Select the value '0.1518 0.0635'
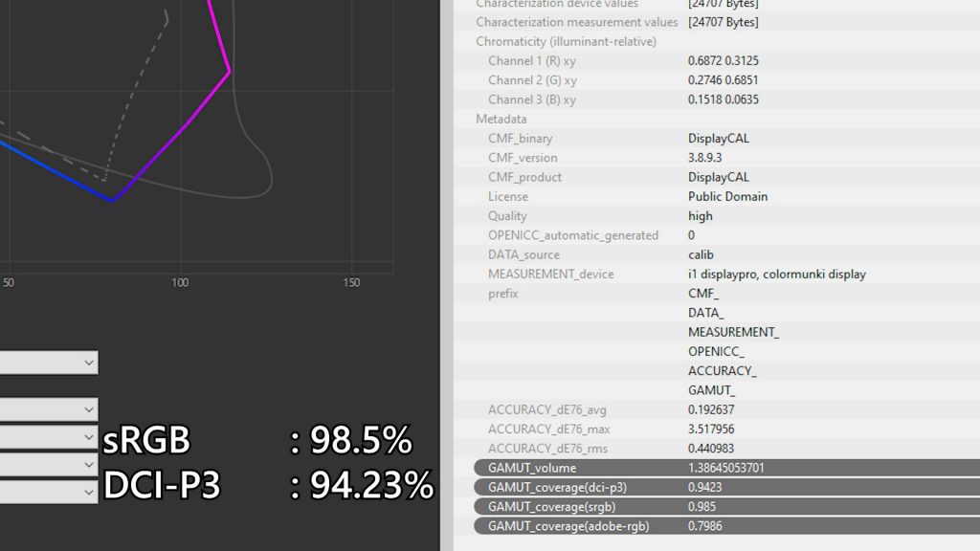This screenshot has height=551, width=980. coord(724,99)
